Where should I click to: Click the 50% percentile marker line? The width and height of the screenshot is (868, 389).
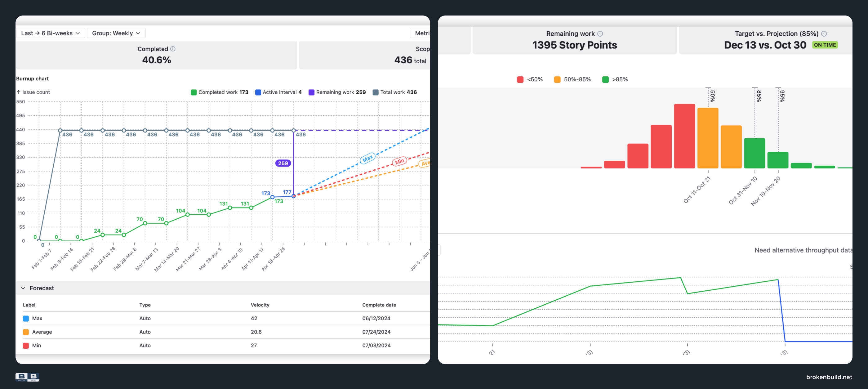coord(708,98)
